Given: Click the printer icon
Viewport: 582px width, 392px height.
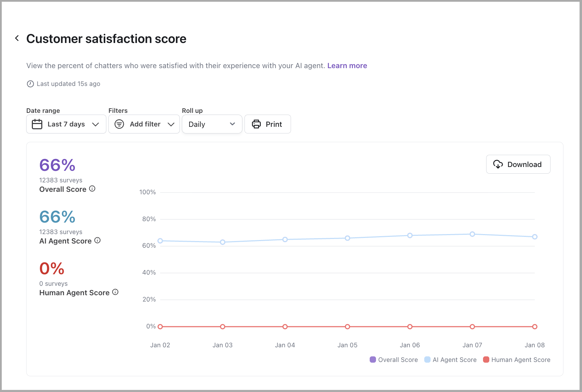Looking at the screenshot, I should pyautogui.click(x=256, y=124).
